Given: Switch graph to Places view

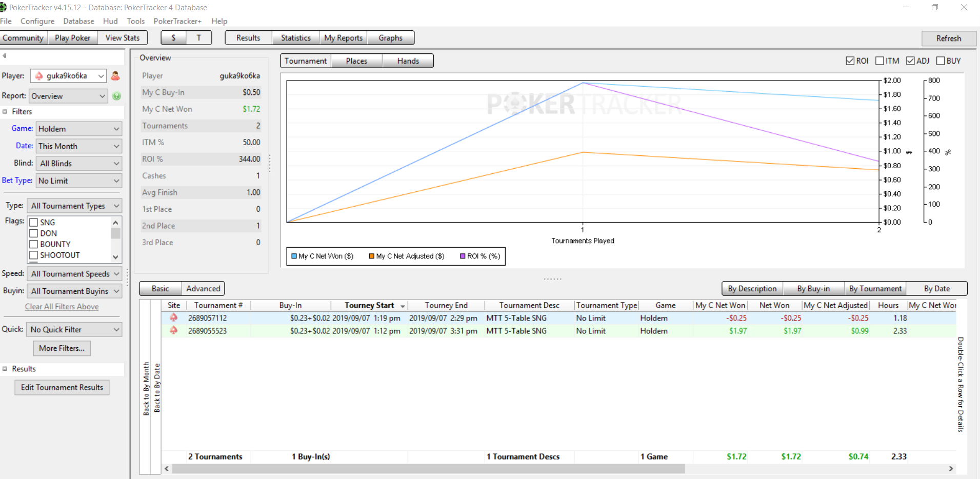Looking at the screenshot, I should (356, 61).
